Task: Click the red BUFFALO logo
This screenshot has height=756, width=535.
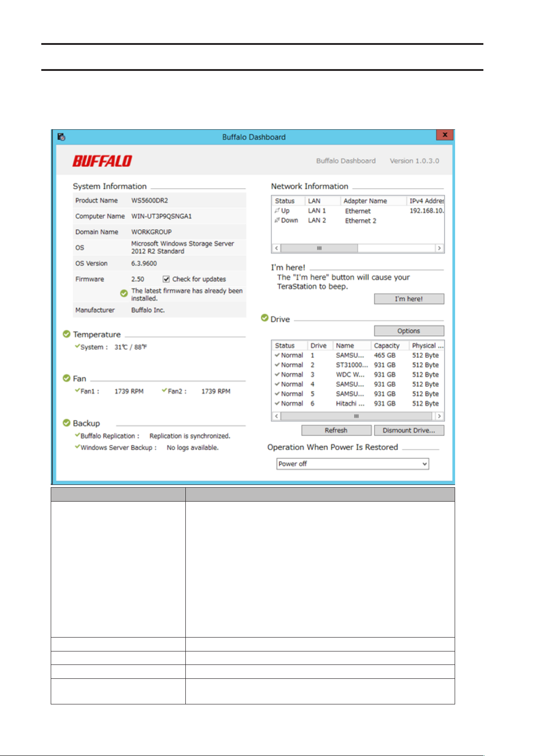Action: tap(102, 161)
